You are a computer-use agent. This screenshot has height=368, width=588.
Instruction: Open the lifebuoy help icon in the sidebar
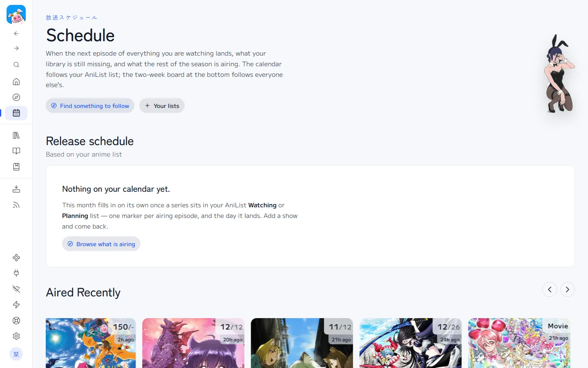click(16, 321)
